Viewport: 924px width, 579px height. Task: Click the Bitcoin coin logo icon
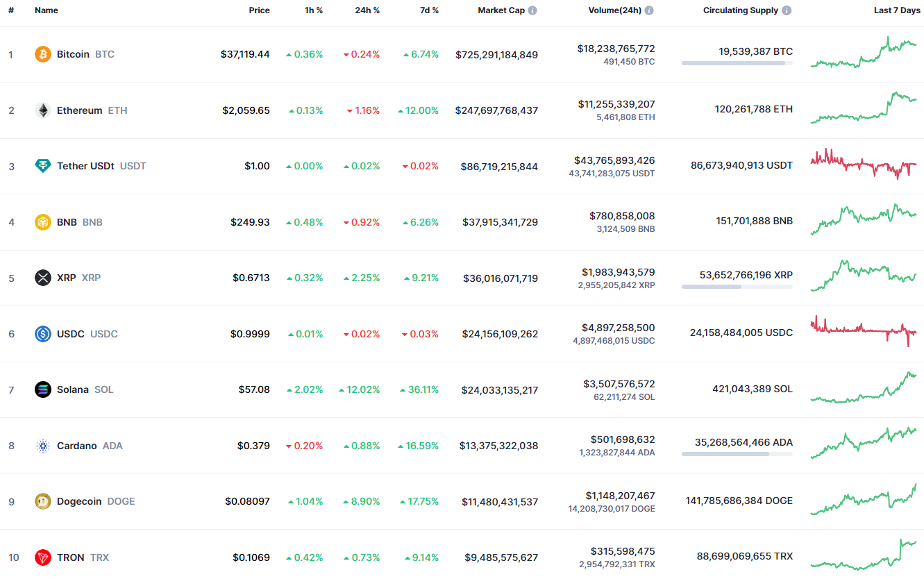click(43, 54)
